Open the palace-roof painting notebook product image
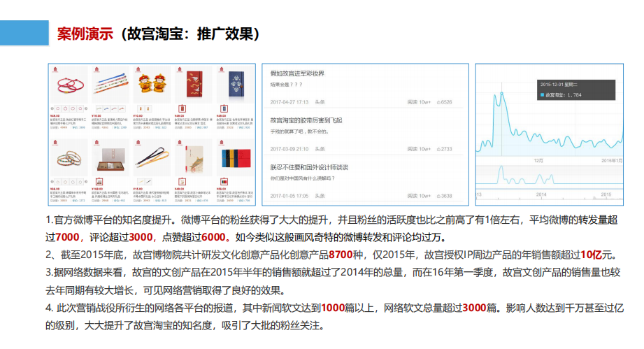 tap(194, 158)
